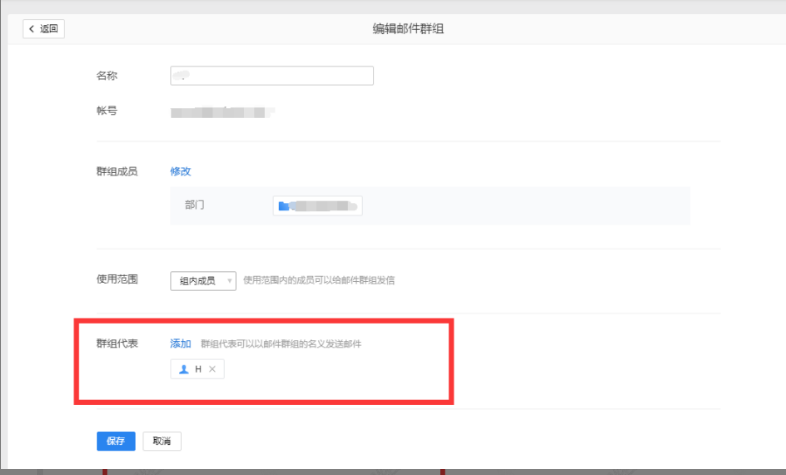The image size is (786, 475).
Task: Click the blurred 帐号 account value
Action: pos(222,111)
